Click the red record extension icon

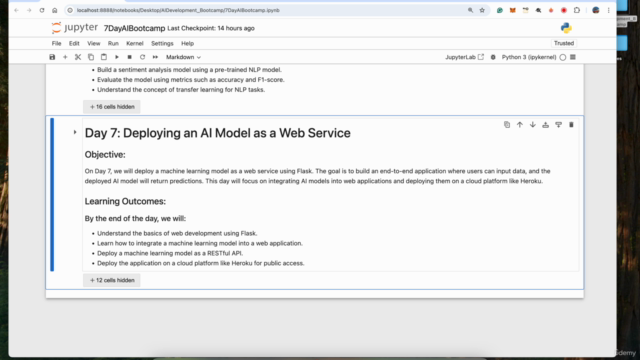pos(564,10)
